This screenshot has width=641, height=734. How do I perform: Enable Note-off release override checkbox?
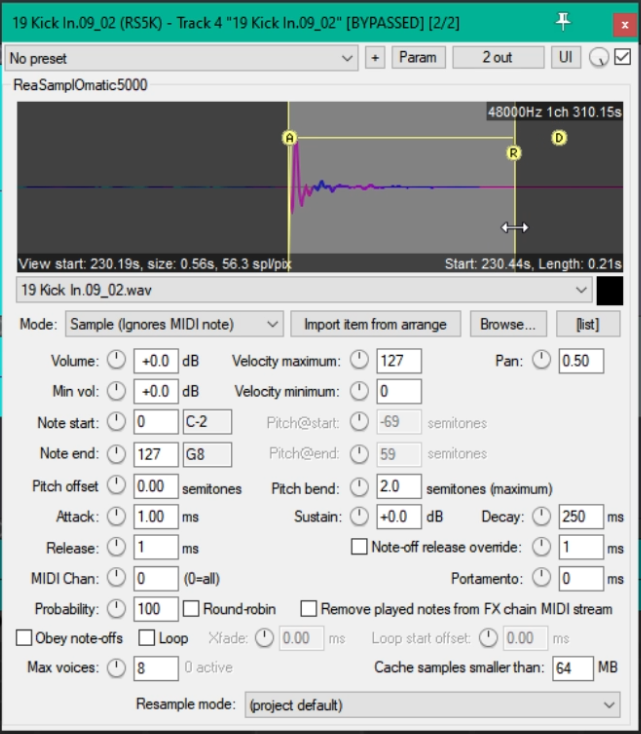[x=359, y=546]
